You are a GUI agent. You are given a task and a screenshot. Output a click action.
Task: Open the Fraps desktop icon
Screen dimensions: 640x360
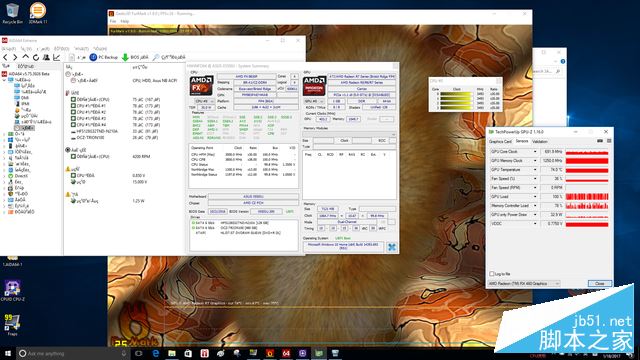pyautogui.click(x=12, y=324)
